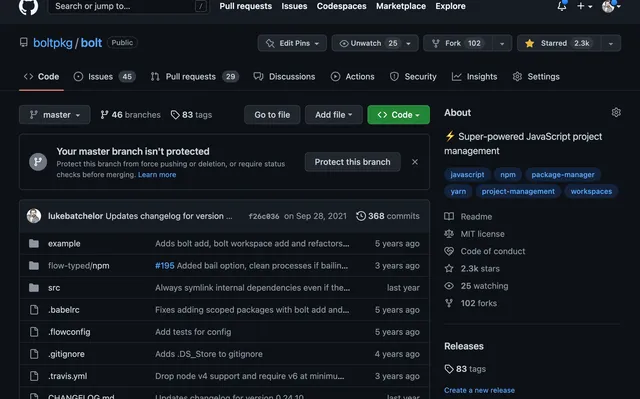Screen dimensions: 640x399
Task: Open the example folder
Action: coord(64,244)
